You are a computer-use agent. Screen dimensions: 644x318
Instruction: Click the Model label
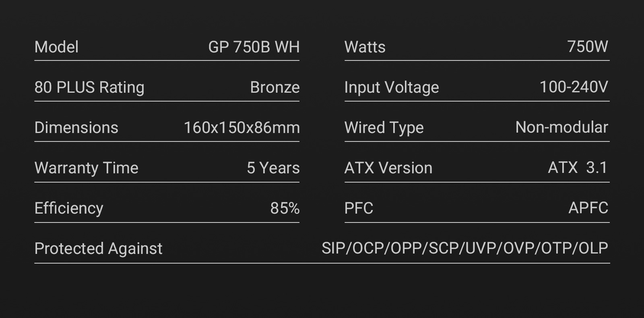56,47
